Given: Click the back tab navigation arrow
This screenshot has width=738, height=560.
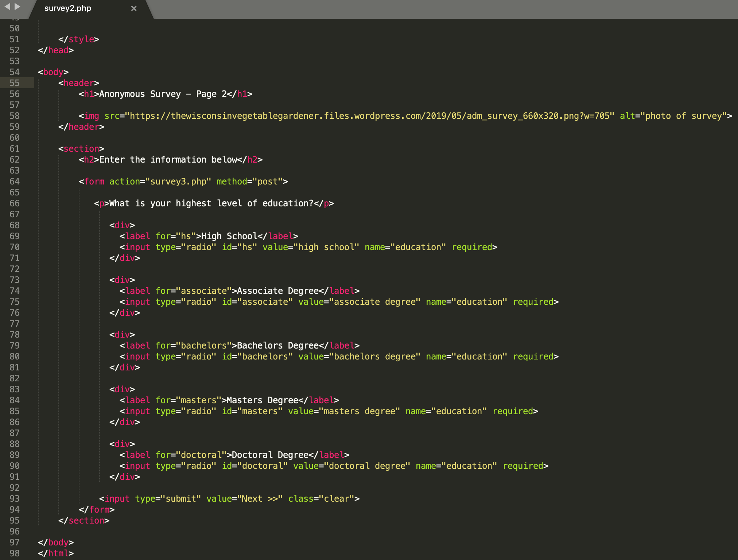Looking at the screenshot, I should point(7,7).
